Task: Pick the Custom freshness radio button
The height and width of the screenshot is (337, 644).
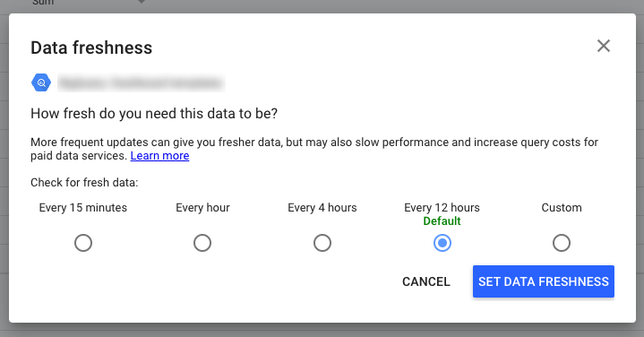Action: coord(562,243)
